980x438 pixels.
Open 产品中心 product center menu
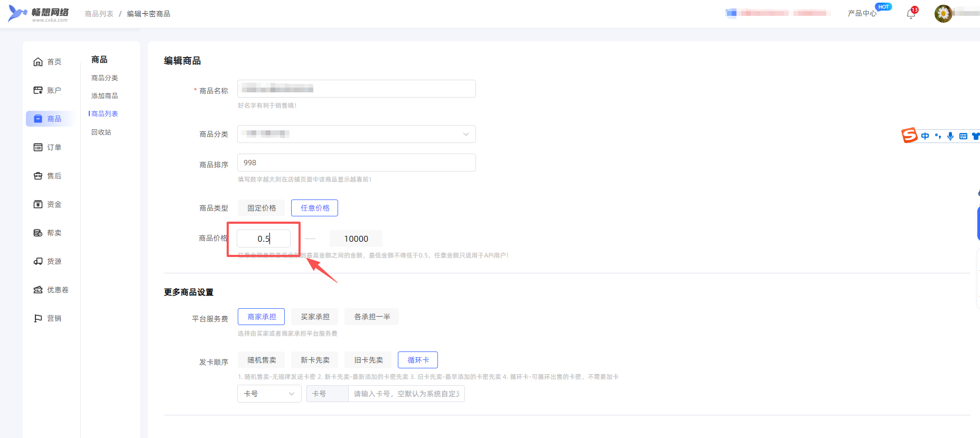(862, 13)
